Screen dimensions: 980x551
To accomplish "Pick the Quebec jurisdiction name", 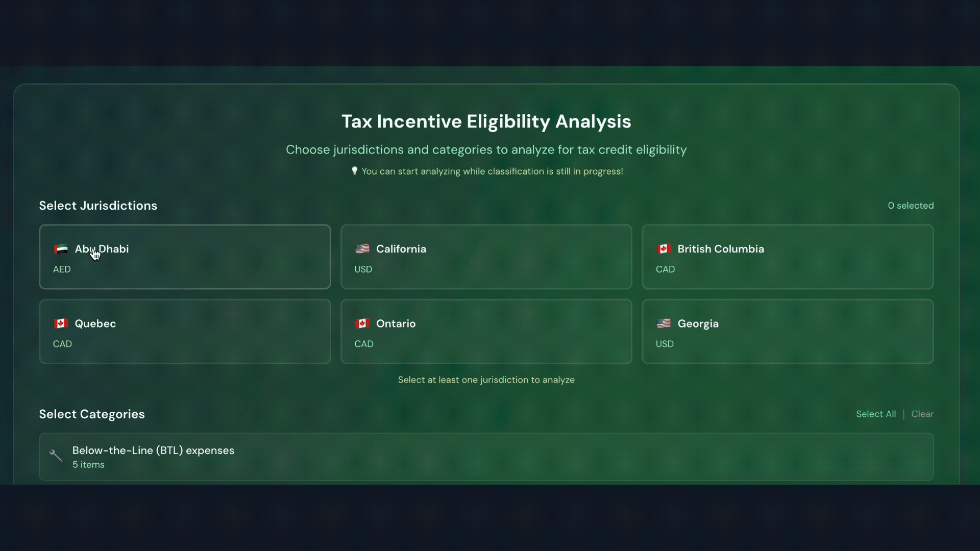I will click(95, 323).
